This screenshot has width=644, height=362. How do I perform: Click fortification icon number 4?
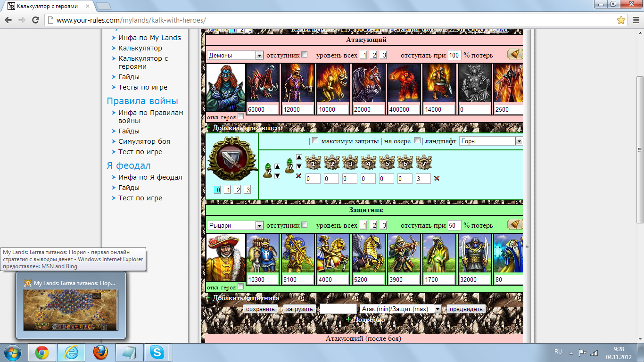click(x=368, y=164)
